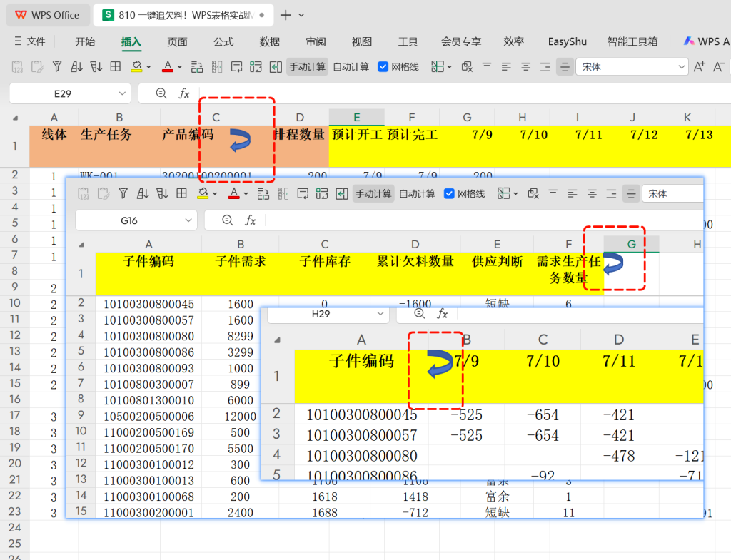Expand the G16 name box dropdown
Screen dimensions: 731x560
click(x=188, y=220)
